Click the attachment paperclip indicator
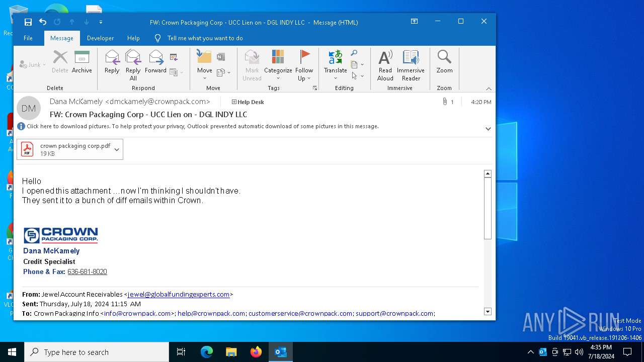Screen dimensions: 644x362 coord(445,102)
